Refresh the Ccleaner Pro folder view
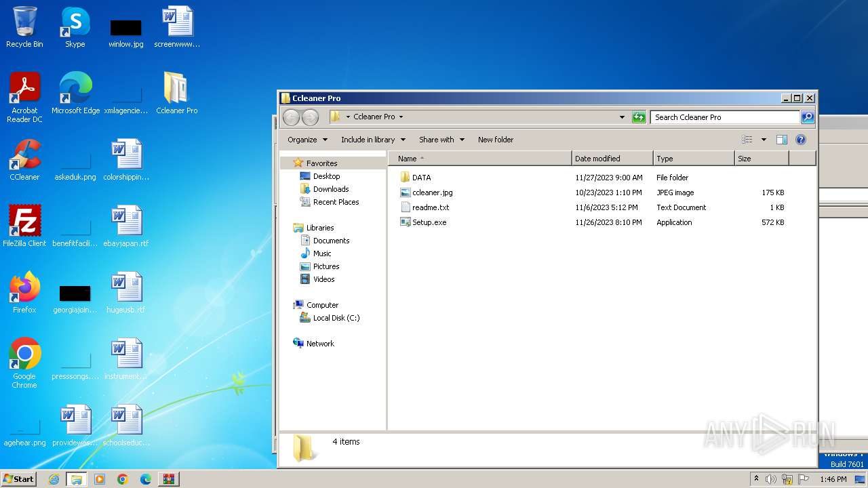 pos(639,117)
